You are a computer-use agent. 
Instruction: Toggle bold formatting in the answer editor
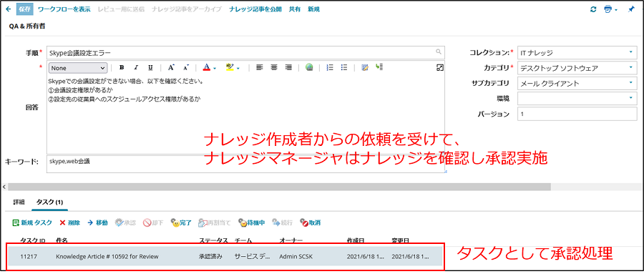(122, 68)
